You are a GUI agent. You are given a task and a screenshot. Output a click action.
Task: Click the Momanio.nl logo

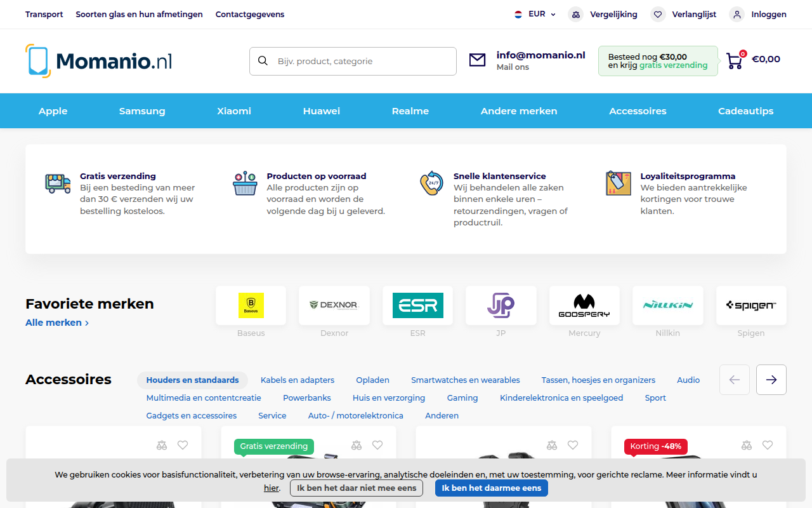coord(99,61)
